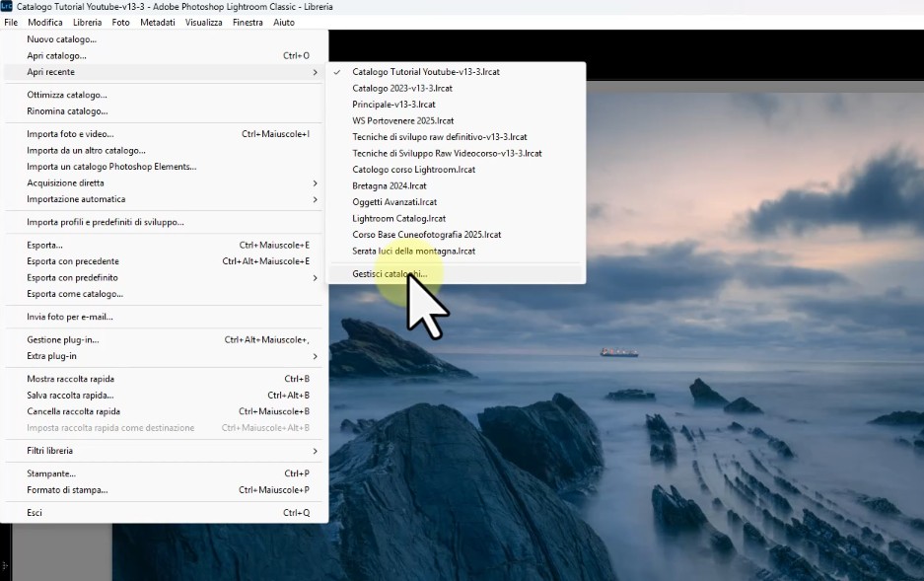This screenshot has height=581, width=924.
Task: Expand Extra plug-in submenu
Action: coord(164,356)
